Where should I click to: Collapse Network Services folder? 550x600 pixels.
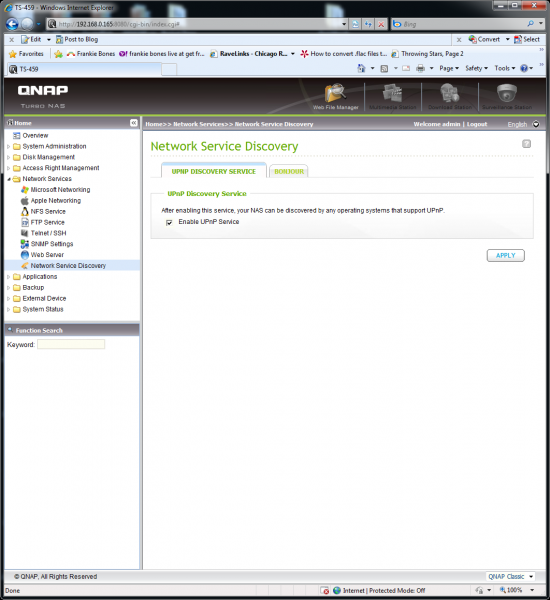tap(8, 179)
